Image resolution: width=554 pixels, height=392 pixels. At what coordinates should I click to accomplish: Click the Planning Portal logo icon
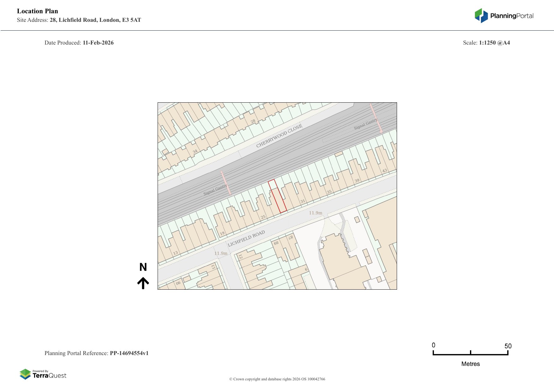[481, 16]
